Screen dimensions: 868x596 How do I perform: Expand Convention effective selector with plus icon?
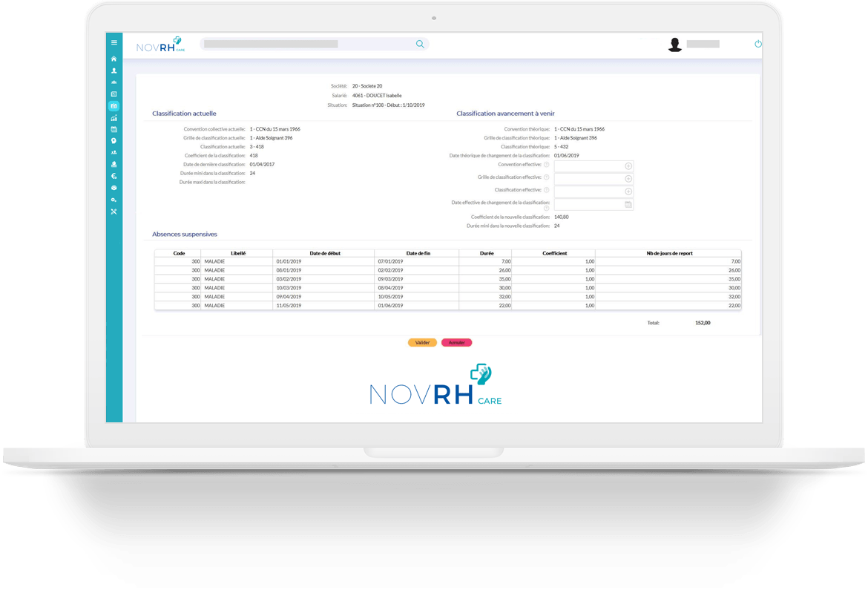tap(628, 166)
